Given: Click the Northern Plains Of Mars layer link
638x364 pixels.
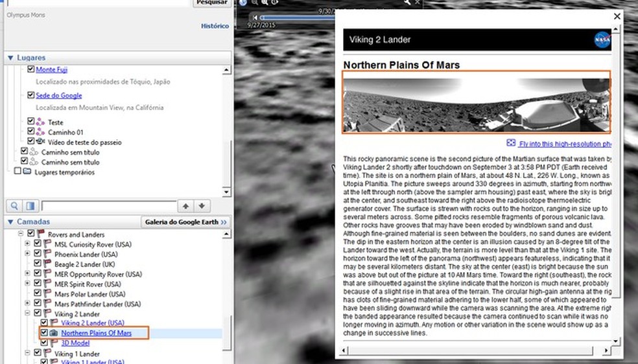Looking at the screenshot, I should pos(97,333).
